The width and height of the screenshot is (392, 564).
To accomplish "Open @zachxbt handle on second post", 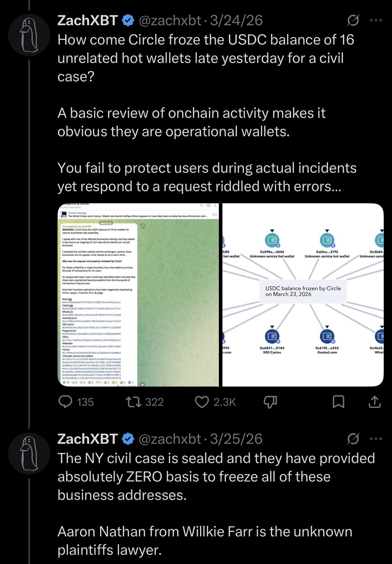I will (x=170, y=439).
